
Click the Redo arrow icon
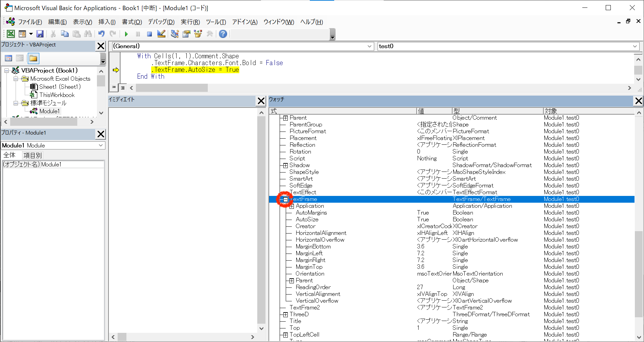click(113, 34)
